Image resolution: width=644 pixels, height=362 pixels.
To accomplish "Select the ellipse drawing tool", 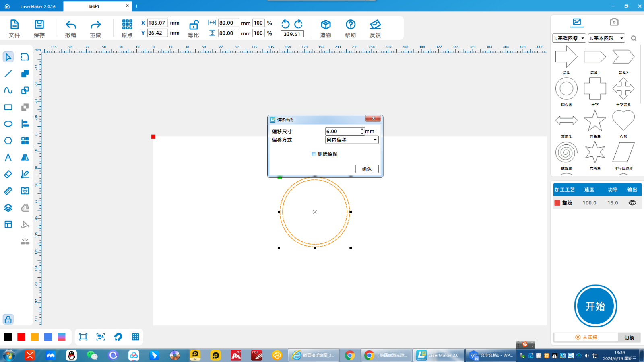I will tap(8, 124).
